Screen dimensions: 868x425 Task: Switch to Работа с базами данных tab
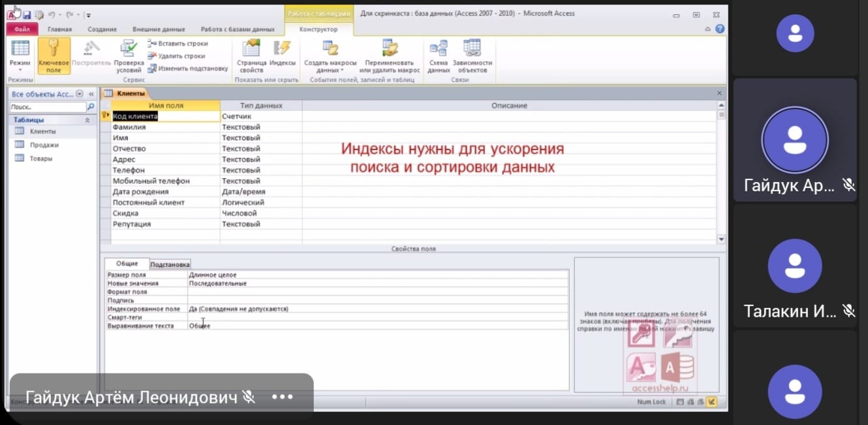coord(238,29)
